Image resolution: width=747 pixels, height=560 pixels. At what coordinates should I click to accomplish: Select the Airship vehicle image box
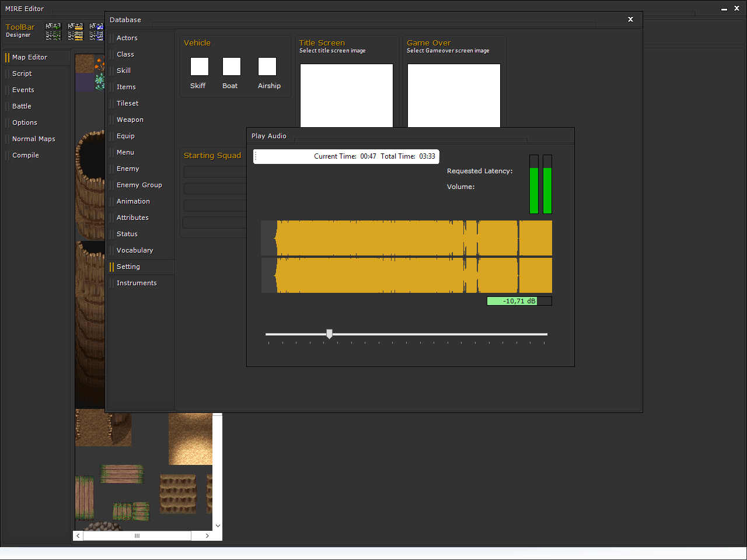[267, 66]
